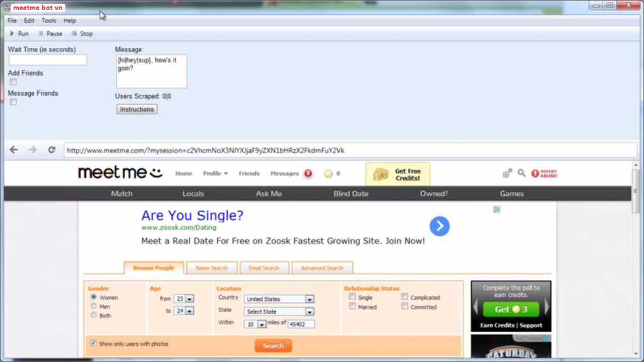644x362 pixels.
Task: Open the Blind Date section
Action: tap(351, 194)
